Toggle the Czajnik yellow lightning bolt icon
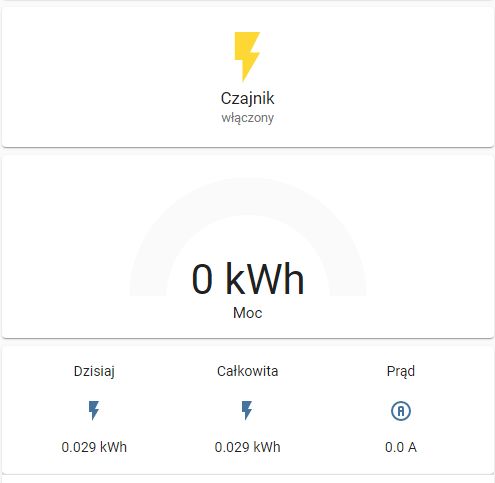The width and height of the screenshot is (495, 483). (247, 57)
